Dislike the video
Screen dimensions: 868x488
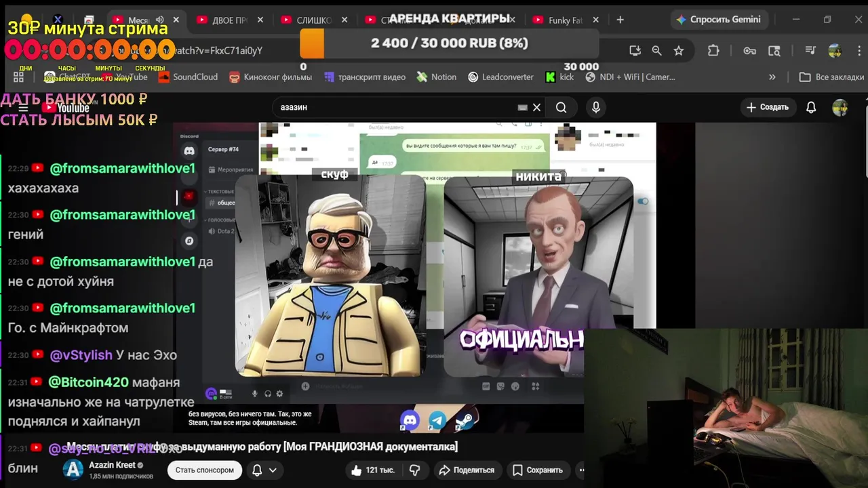(x=415, y=470)
